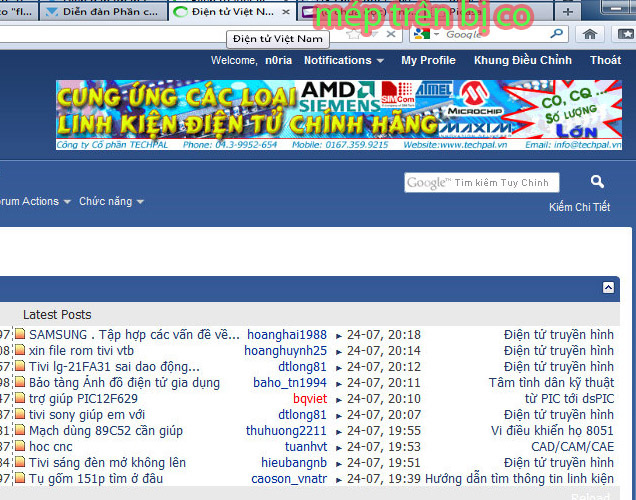
Task: Open the bookmarks star panel icon
Action: (x=626, y=34)
